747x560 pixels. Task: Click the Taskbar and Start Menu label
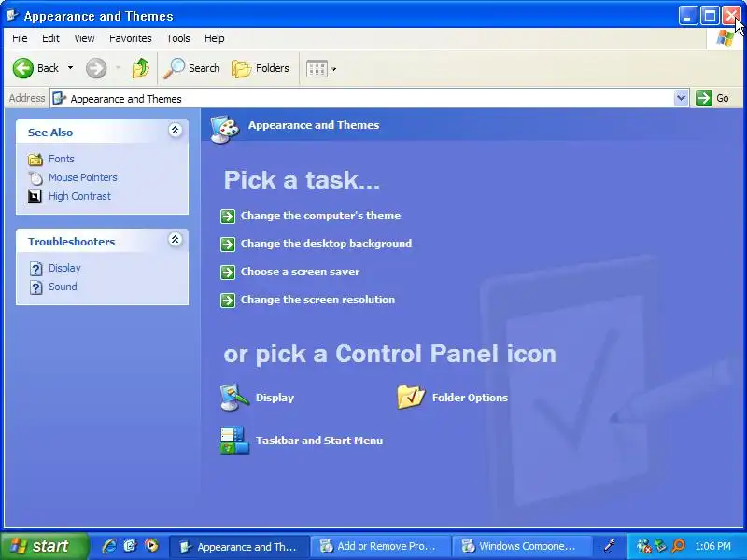(319, 441)
